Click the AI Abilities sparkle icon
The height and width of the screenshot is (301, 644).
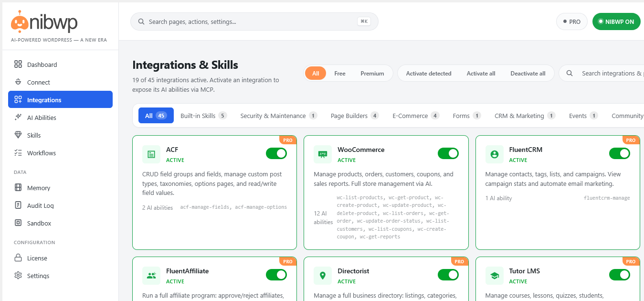tap(18, 117)
